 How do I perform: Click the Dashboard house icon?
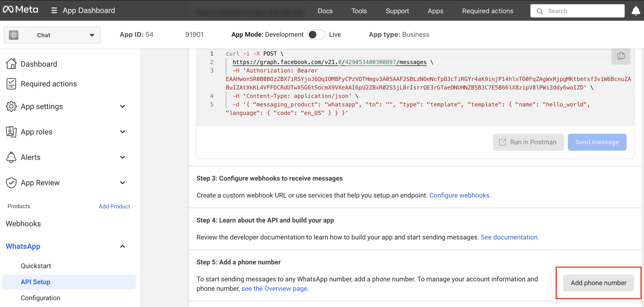point(11,64)
